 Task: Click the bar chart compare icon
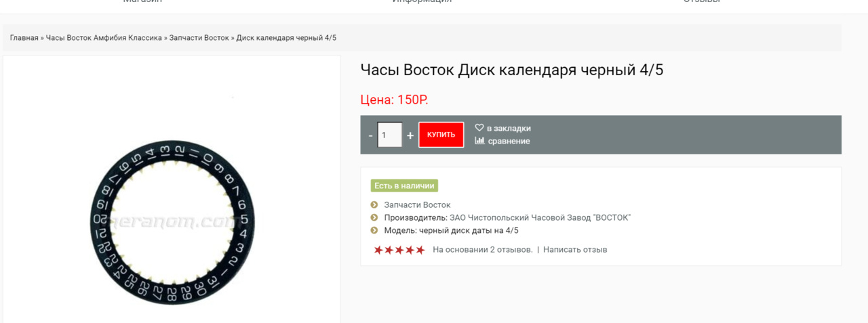(x=479, y=141)
